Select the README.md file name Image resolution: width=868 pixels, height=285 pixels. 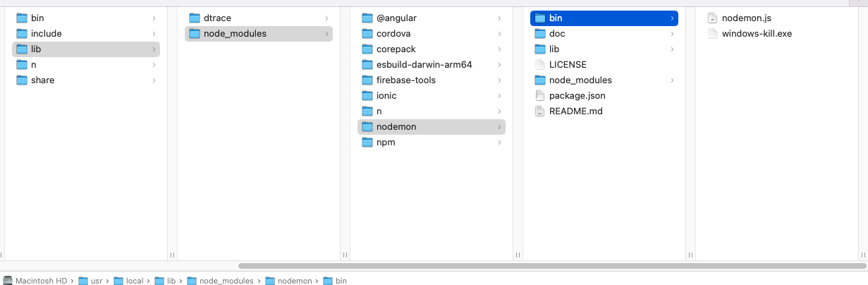(x=575, y=111)
